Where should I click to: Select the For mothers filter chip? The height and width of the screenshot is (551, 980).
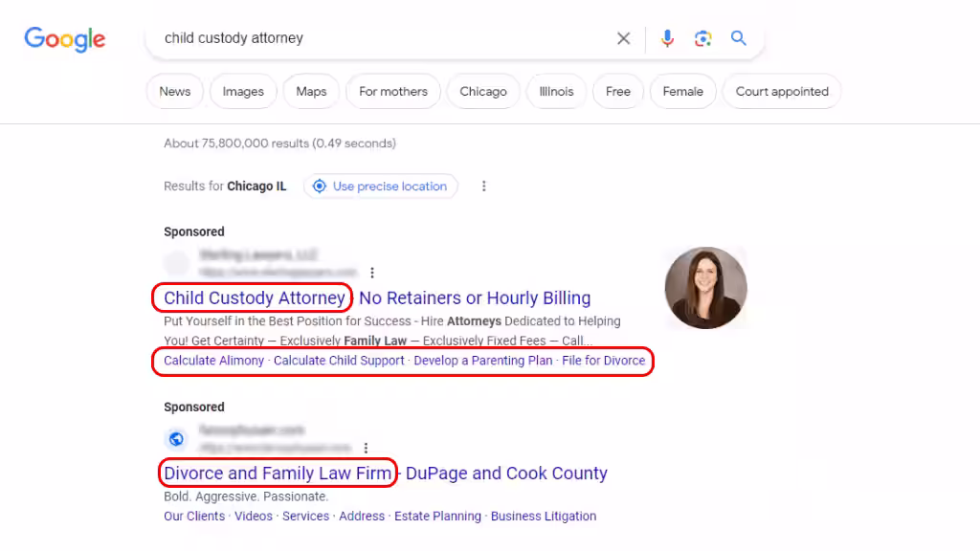pos(393,91)
